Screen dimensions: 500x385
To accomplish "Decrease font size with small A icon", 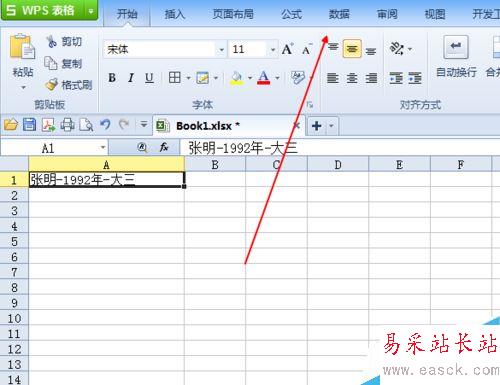I will click(306, 49).
